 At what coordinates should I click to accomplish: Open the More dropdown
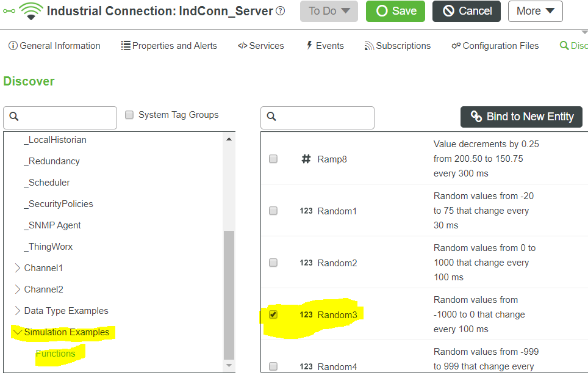point(535,10)
